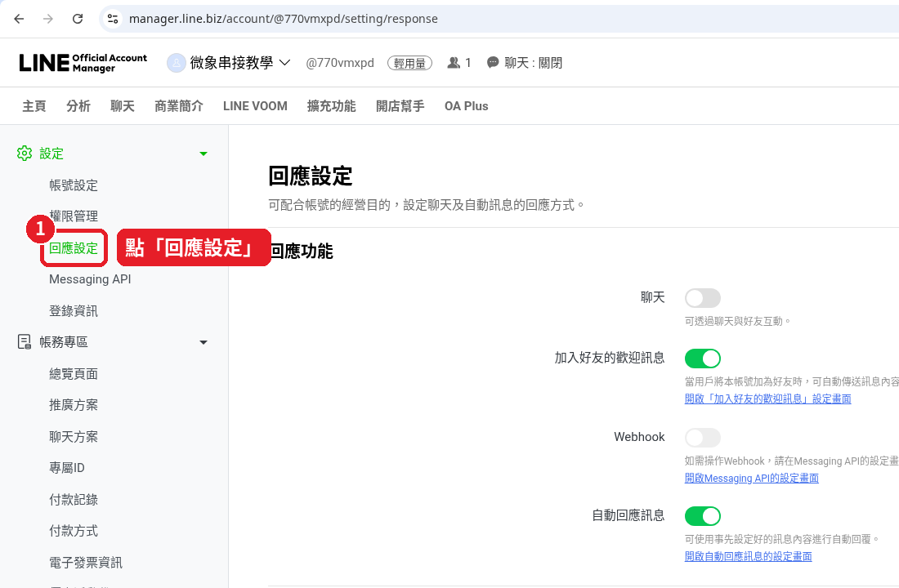Collapse the 帳務專區 section arrow
The height and width of the screenshot is (588, 899).
203,342
